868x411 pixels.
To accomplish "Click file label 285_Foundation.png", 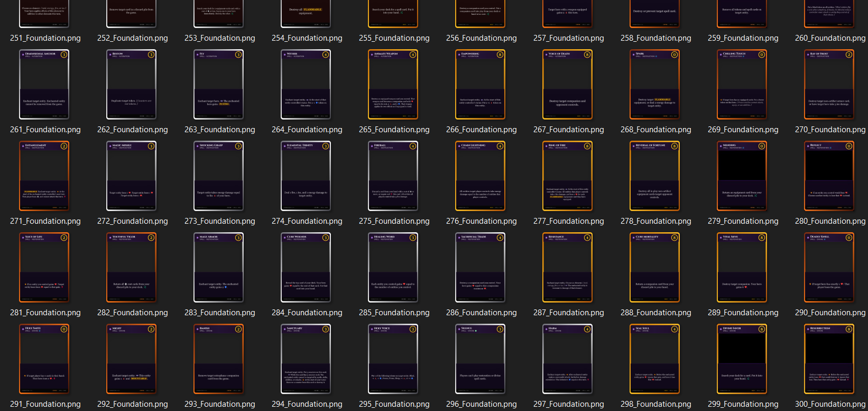I will [394, 313].
